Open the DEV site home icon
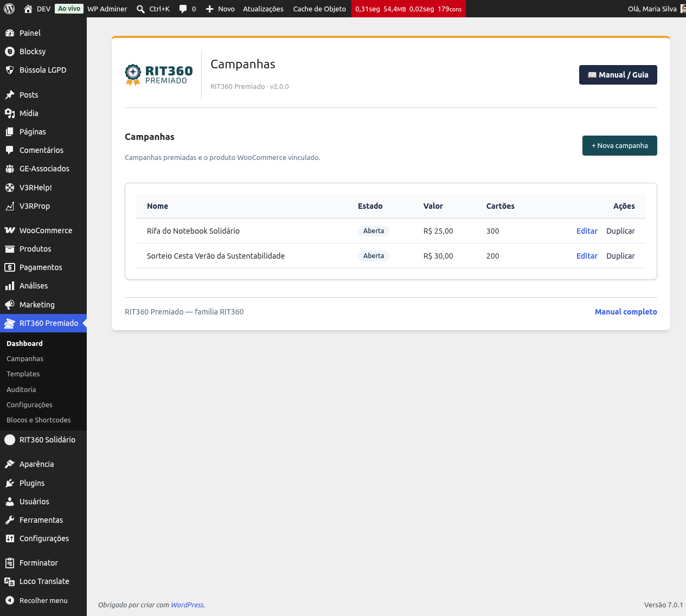686x616 pixels. pos(28,9)
